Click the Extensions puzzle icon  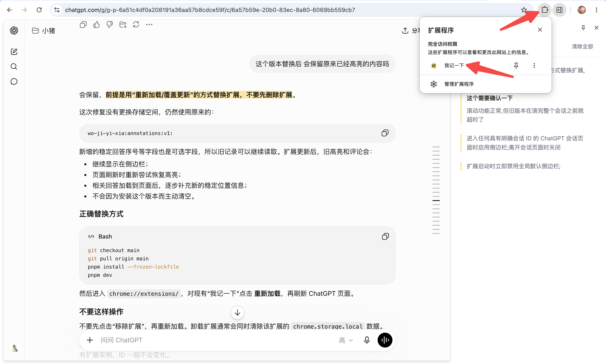[545, 10]
